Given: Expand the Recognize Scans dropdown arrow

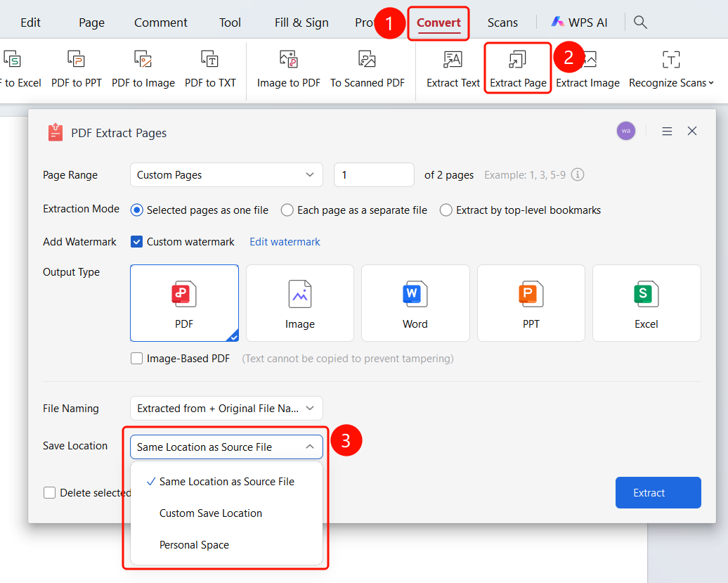Looking at the screenshot, I should pos(711,83).
